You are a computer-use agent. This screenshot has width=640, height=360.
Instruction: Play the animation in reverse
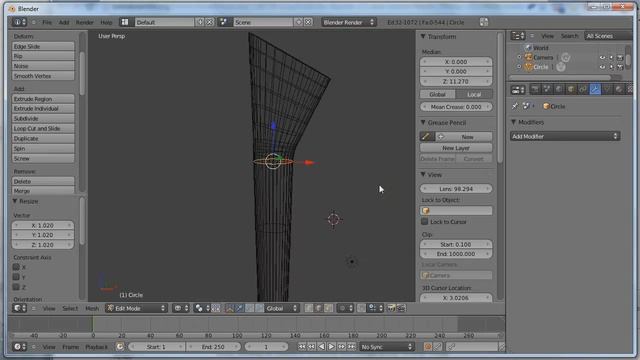[322, 347]
